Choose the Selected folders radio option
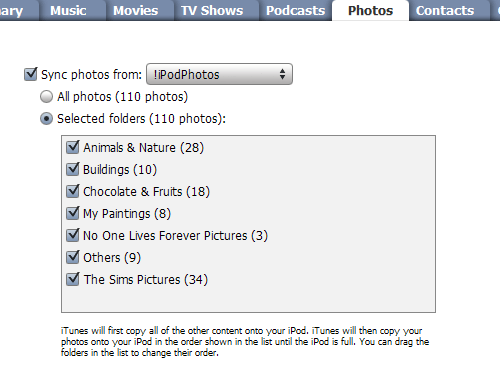Viewport: 500px width, 370px height. pyautogui.click(x=46, y=119)
